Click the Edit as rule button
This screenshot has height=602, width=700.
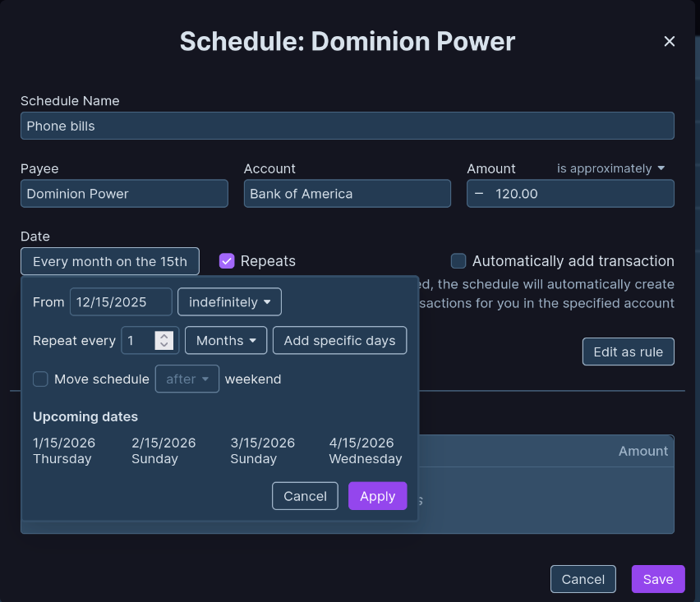tap(629, 352)
